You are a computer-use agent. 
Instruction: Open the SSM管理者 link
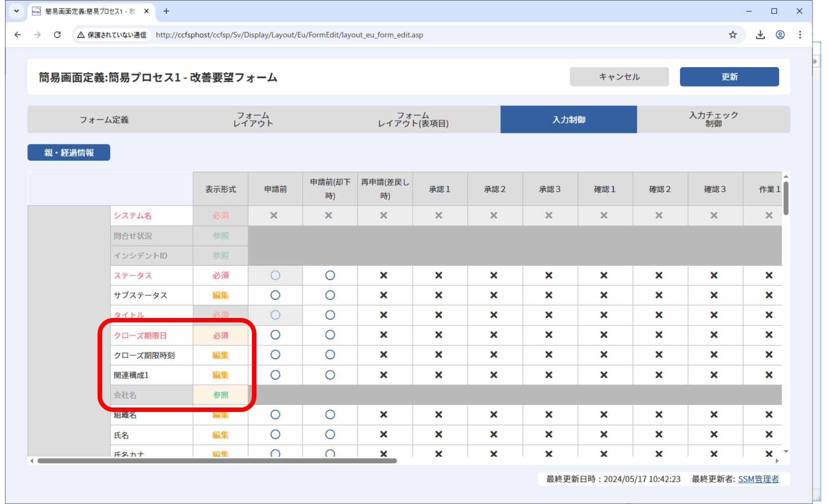[758, 479]
